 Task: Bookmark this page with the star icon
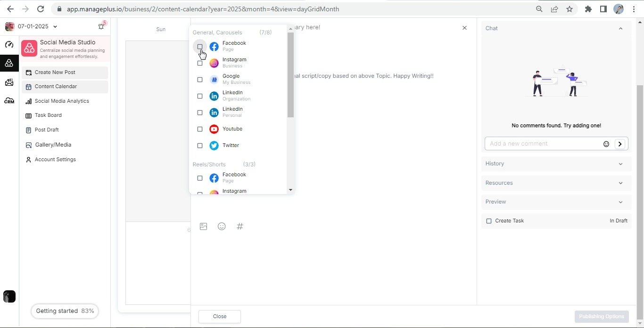coord(570,9)
